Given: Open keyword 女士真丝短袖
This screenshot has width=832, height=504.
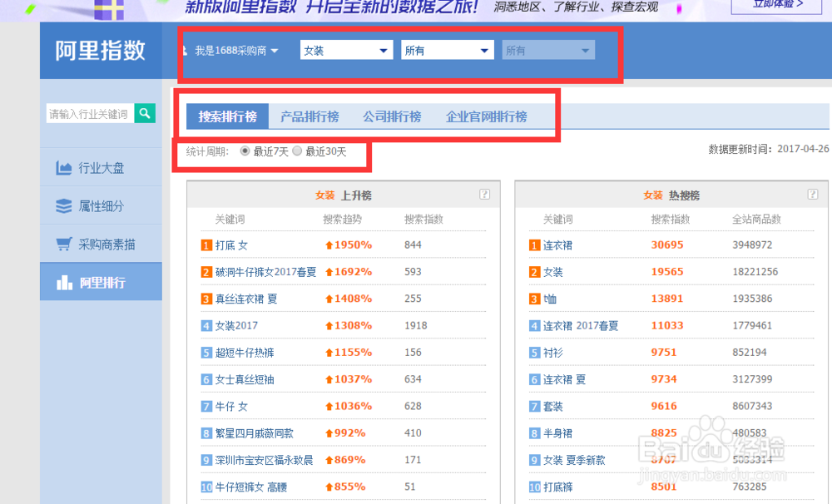Looking at the screenshot, I should tap(244, 379).
